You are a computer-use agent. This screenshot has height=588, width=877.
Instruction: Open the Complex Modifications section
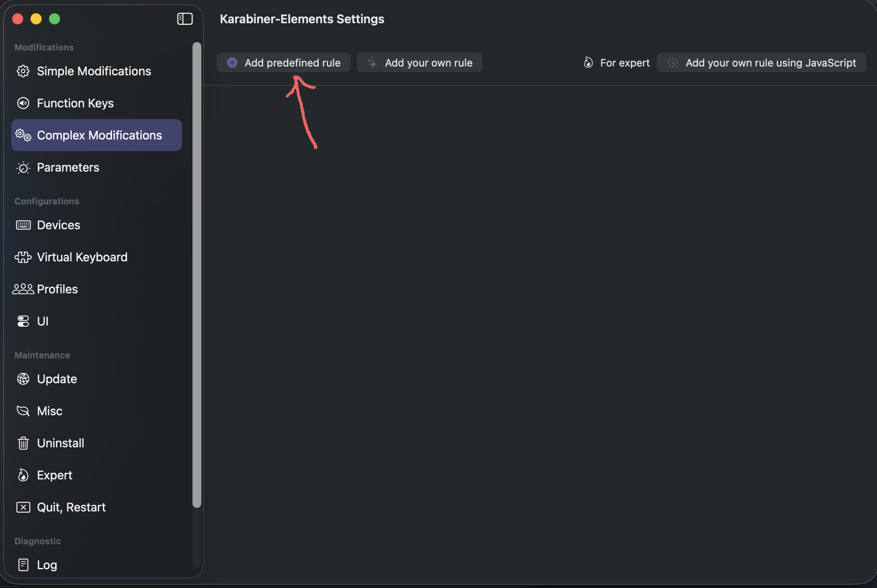(x=97, y=135)
